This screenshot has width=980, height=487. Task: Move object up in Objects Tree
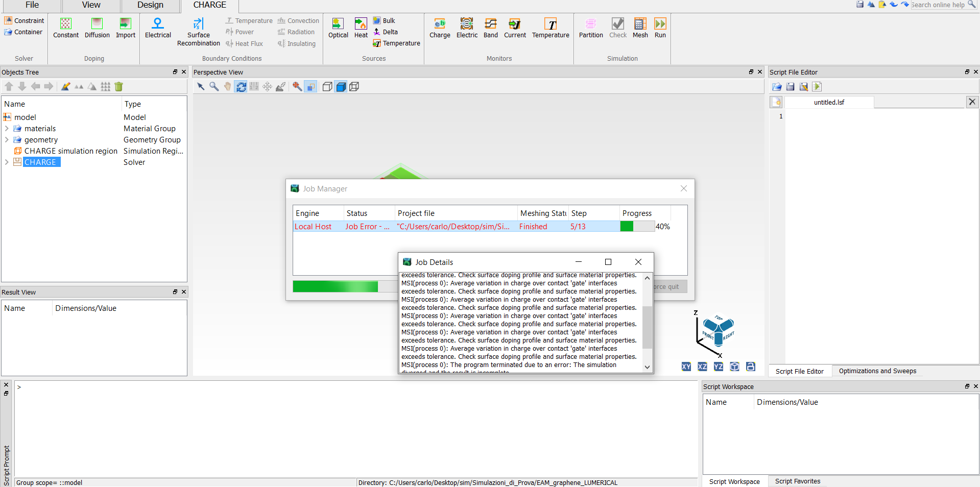(9, 87)
